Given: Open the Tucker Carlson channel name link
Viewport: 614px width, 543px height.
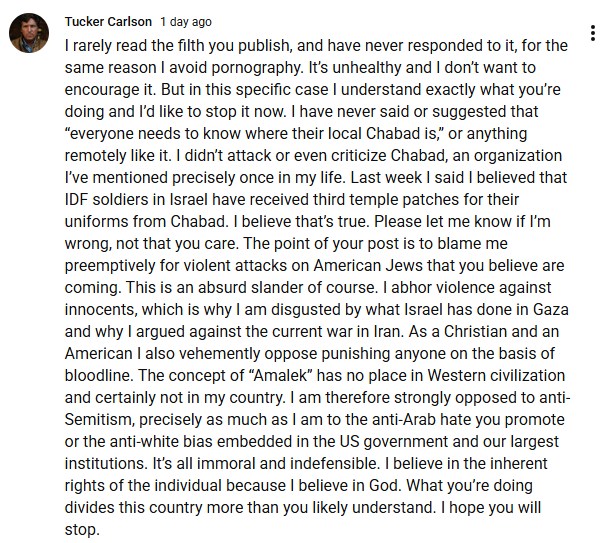Looking at the screenshot, I should pyautogui.click(x=108, y=21).
